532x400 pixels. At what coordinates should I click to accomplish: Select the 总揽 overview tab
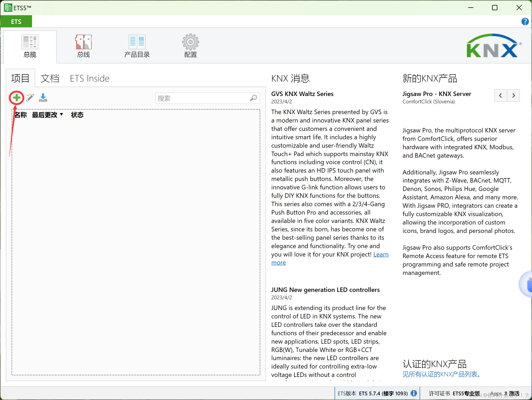[30, 46]
